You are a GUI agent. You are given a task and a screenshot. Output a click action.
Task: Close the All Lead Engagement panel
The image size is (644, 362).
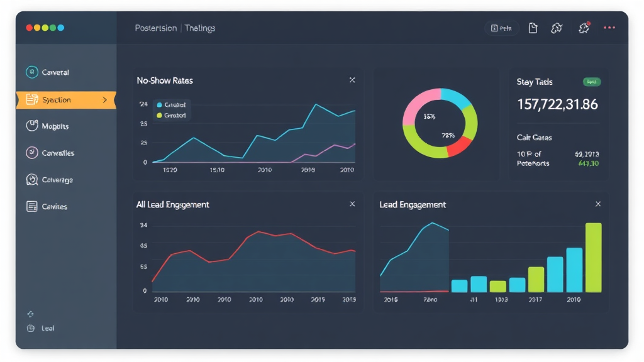(352, 204)
